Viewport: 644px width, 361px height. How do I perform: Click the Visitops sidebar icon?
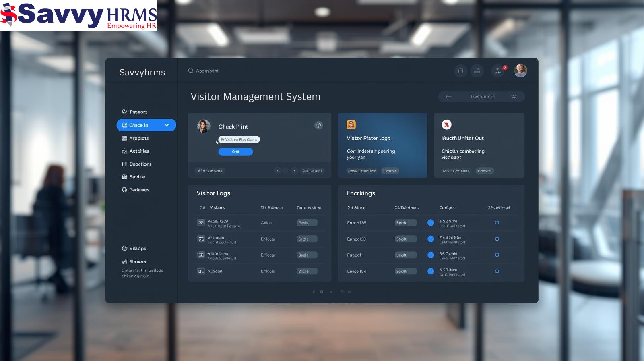(125, 249)
